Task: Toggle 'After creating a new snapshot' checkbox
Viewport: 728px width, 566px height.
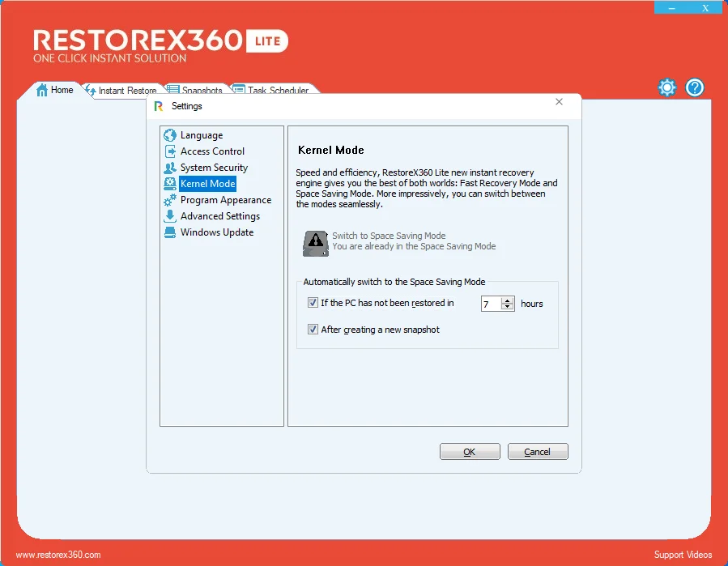Action: pos(313,330)
